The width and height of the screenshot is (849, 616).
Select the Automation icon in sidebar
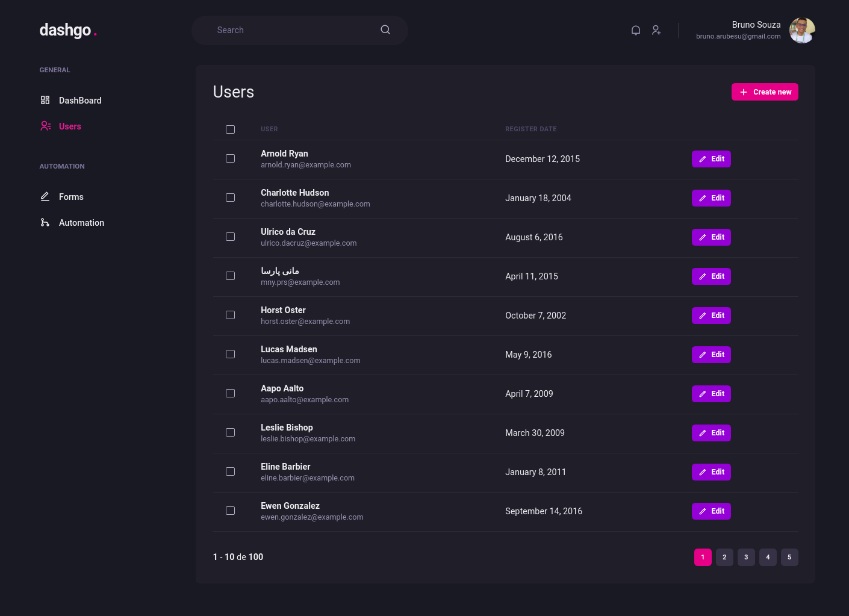click(x=45, y=222)
